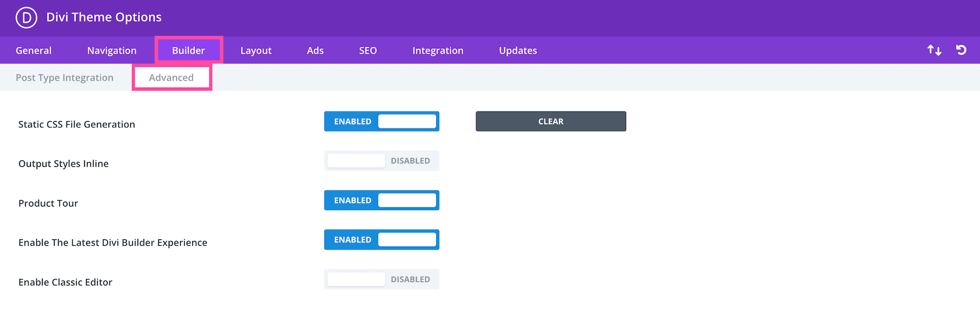
Task: Open Post Type Integration sub-tab
Action: (65, 78)
